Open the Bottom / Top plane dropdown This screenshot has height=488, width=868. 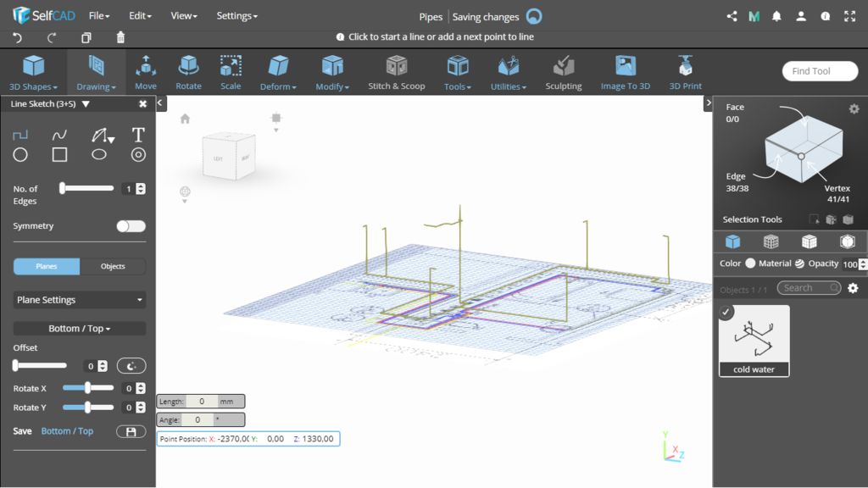coord(80,329)
